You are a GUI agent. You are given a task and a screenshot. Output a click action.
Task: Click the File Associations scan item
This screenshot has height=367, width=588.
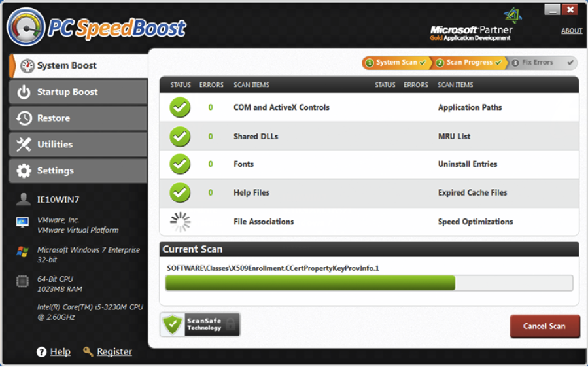tap(264, 222)
